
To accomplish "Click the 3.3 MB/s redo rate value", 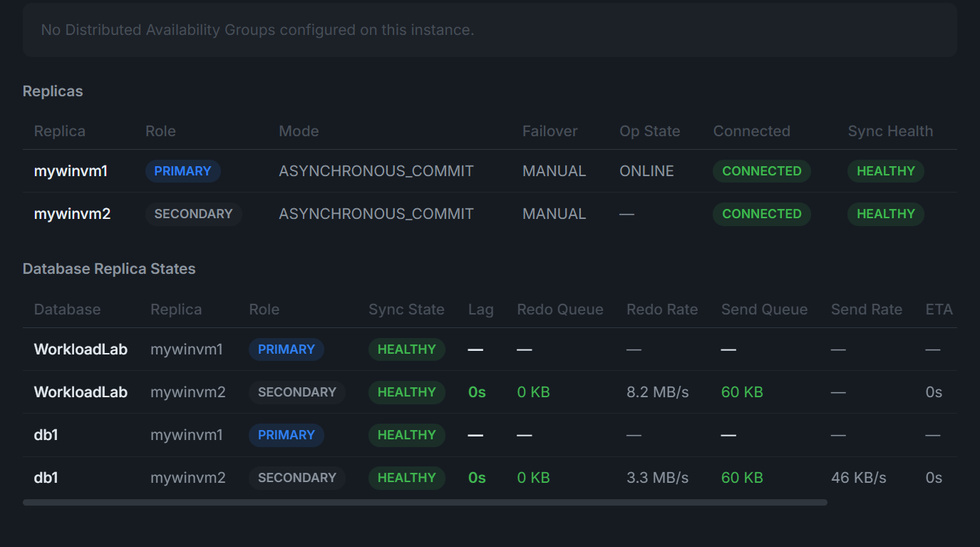I will pyautogui.click(x=658, y=478).
